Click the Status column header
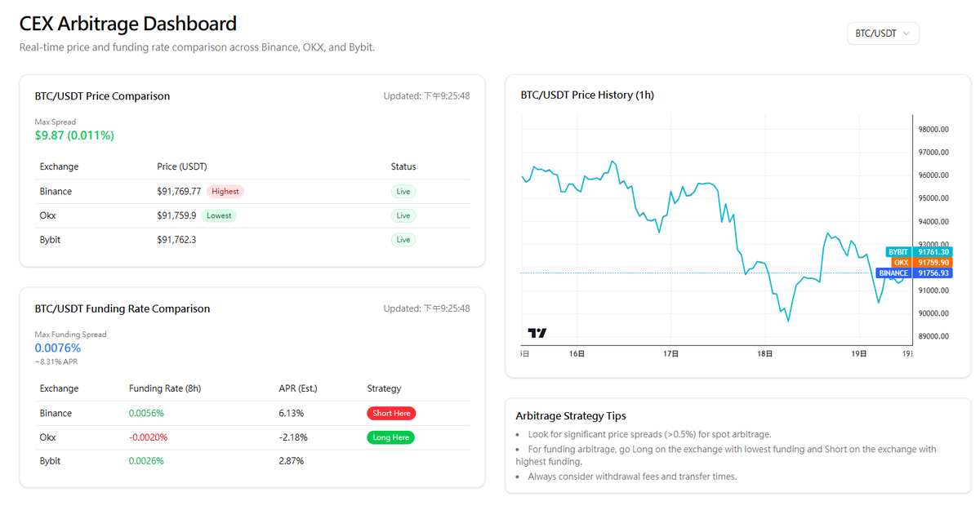This screenshot has height=510, width=980. (403, 166)
